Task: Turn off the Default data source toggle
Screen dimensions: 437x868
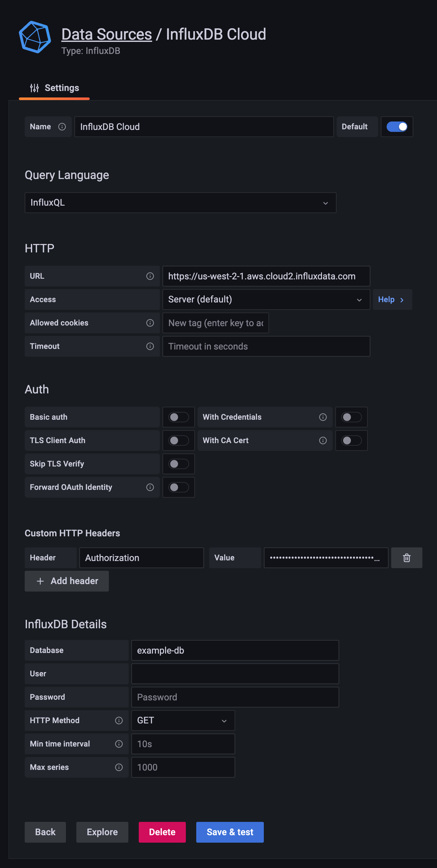Action: click(x=397, y=127)
